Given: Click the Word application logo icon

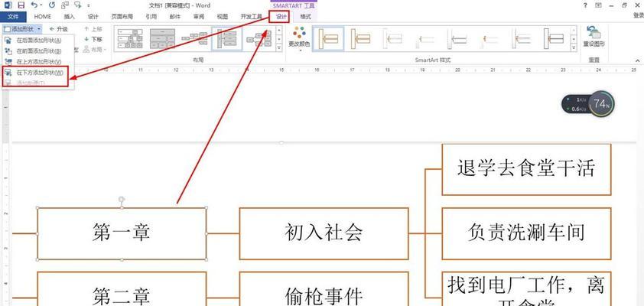Looking at the screenshot, I should tap(8, 5).
